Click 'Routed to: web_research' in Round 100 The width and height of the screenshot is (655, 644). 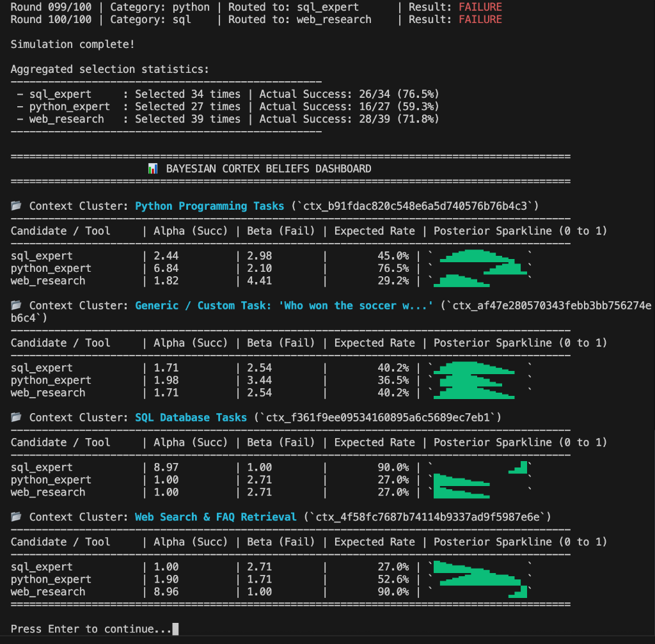coord(299,20)
